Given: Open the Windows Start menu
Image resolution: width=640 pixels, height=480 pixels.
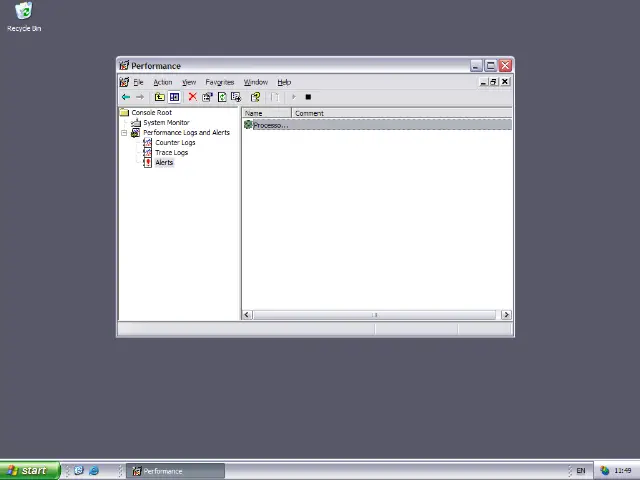Looking at the screenshot, I should coord(28,471).
